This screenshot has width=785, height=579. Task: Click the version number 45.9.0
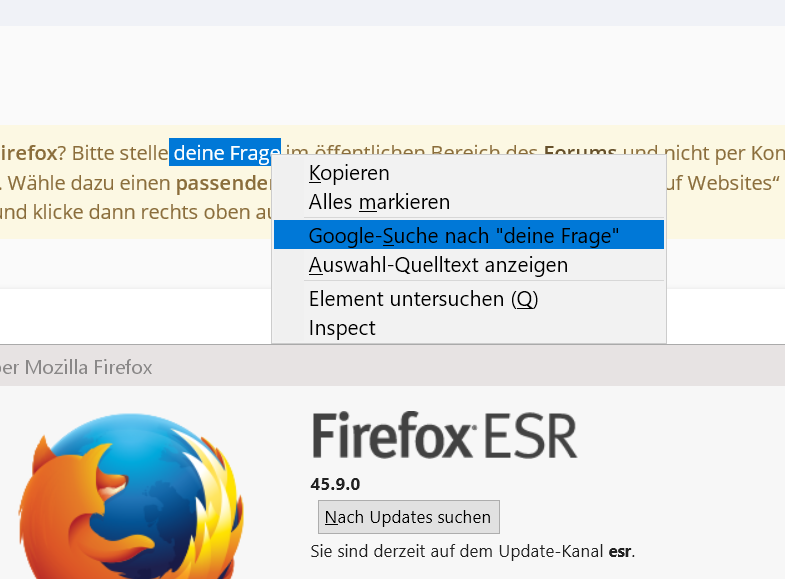point(335,484)
